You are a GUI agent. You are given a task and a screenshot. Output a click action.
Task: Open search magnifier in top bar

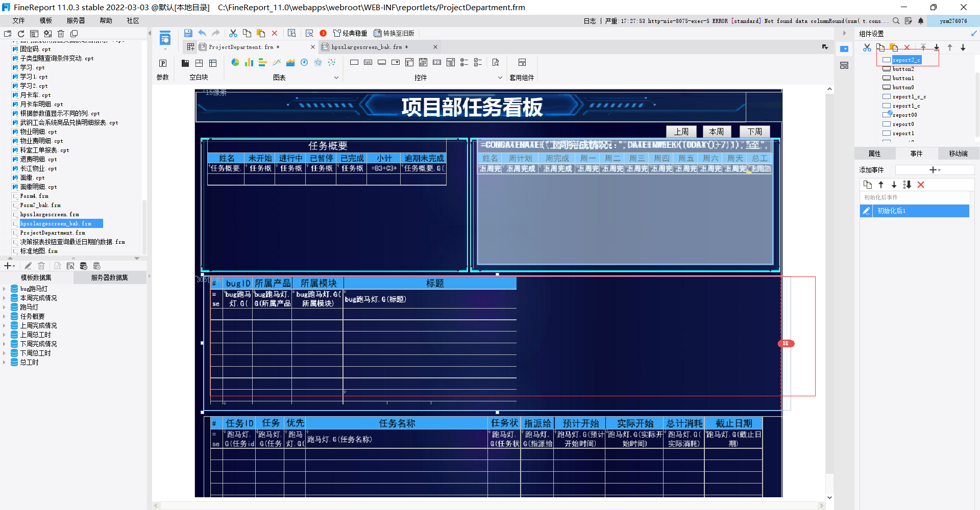click(896, 21)
